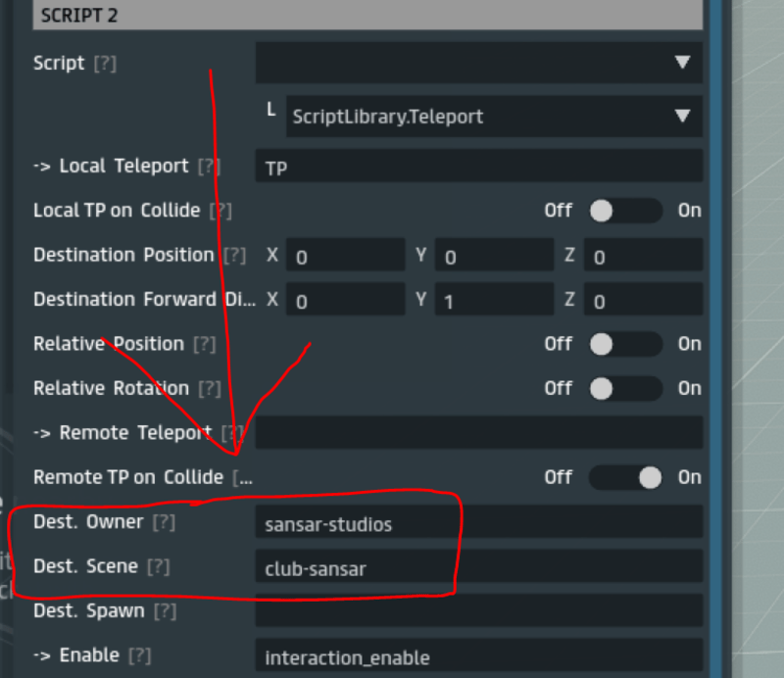The height and width of the screenshot is (678, 784).
Task: Click help icon beside Local Teleport label
Action: pyautogui.click(x=208, y=167)
